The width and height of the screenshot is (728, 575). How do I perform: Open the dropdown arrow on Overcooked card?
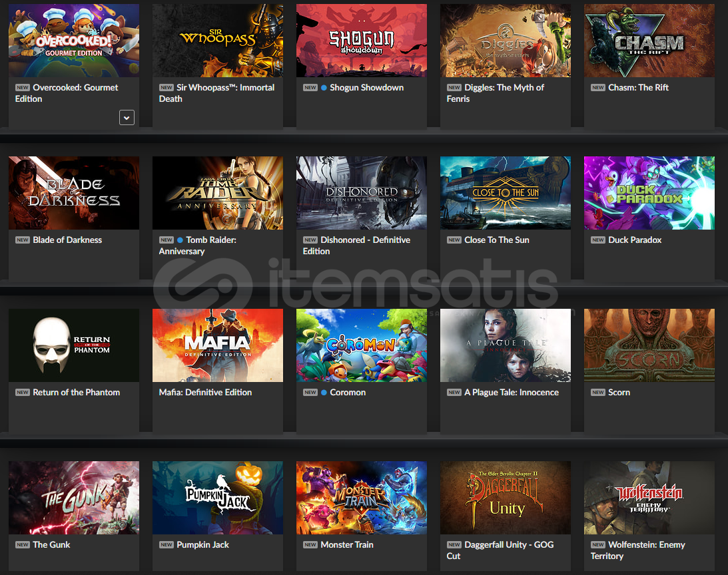coord(127,117)
